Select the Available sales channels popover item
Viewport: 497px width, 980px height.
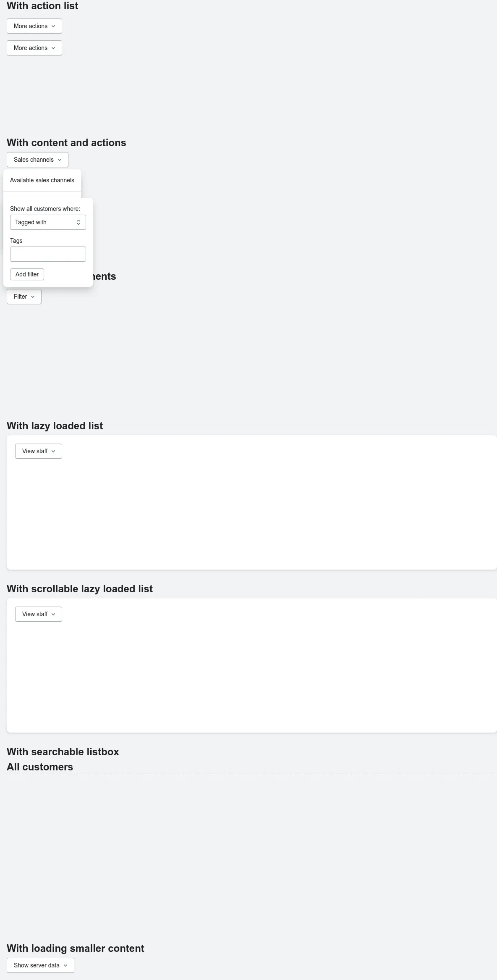point(42,180)
